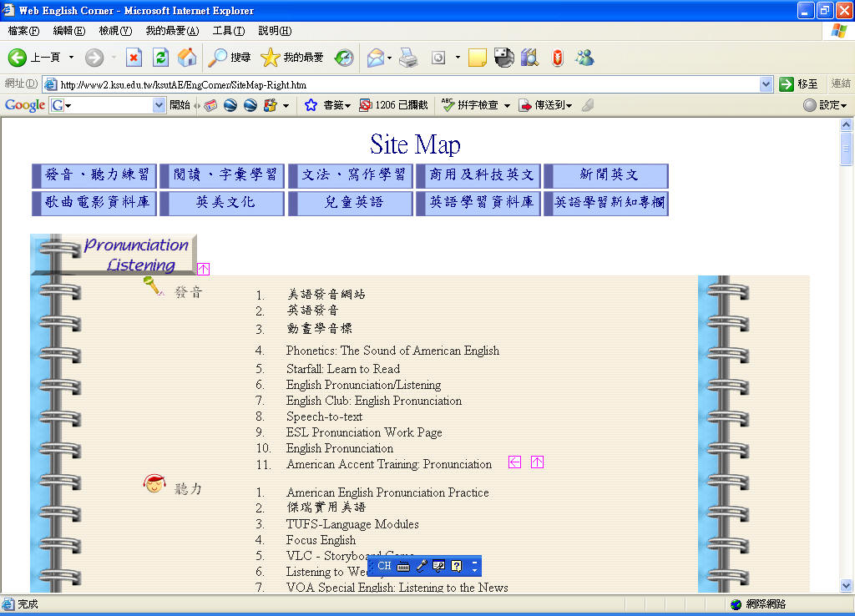Open the Google search box dropdown
This screenshot has width=855, height=616.
click(159, 105)
